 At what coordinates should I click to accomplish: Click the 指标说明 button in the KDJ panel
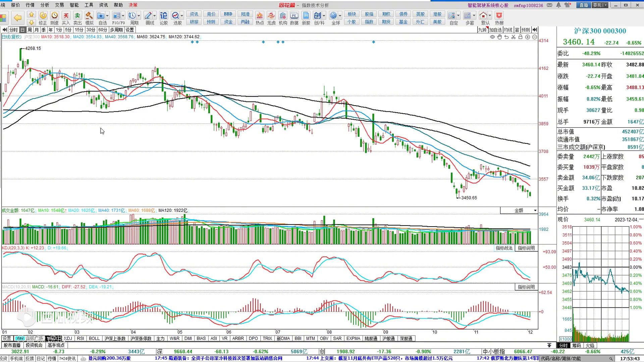(526, 248)
